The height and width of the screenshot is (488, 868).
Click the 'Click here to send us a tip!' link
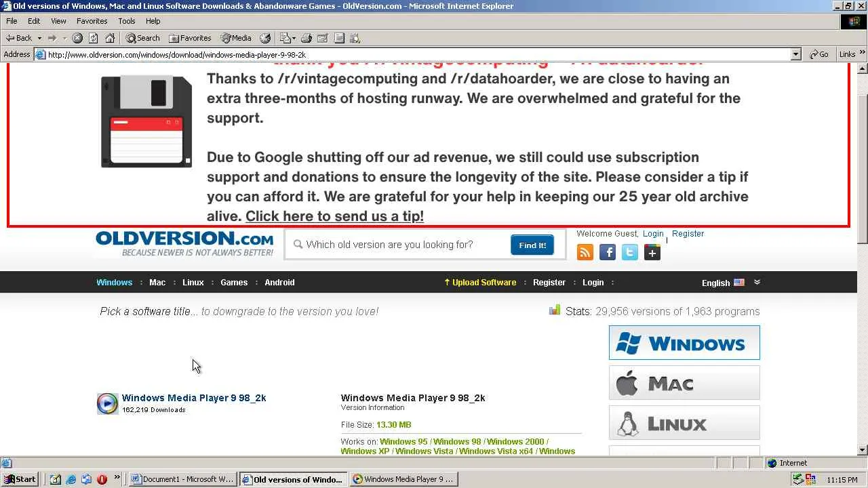[334, 216]
